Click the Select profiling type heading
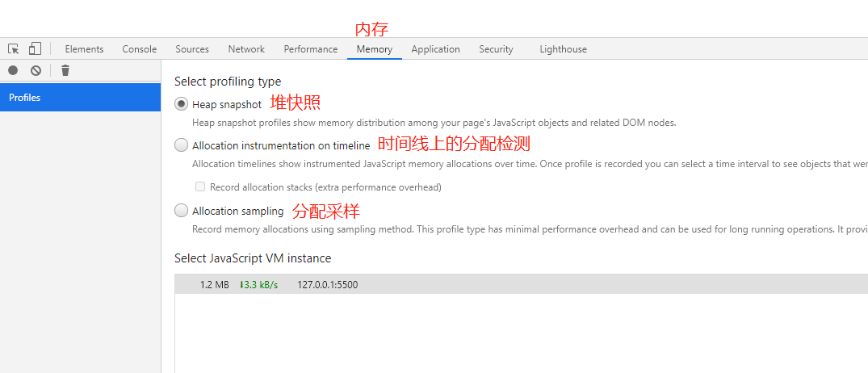 pyautogui.click(x=228, y=82)
